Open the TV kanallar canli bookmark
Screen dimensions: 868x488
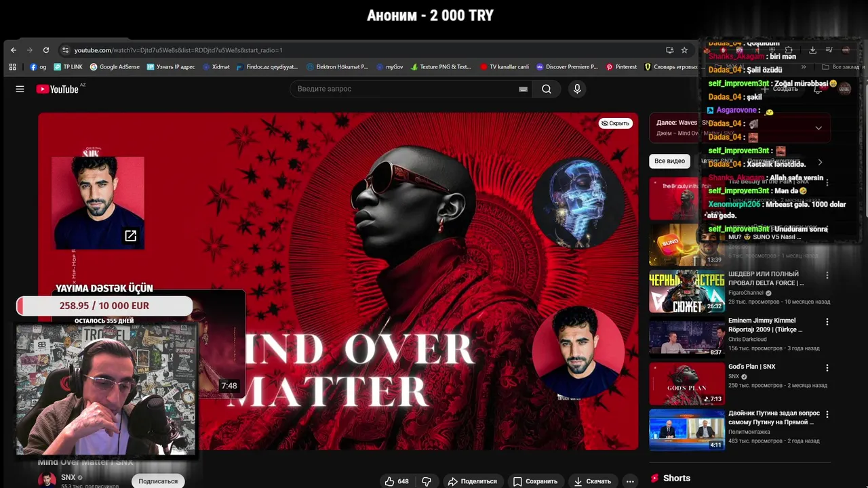(x=504, y=67)
